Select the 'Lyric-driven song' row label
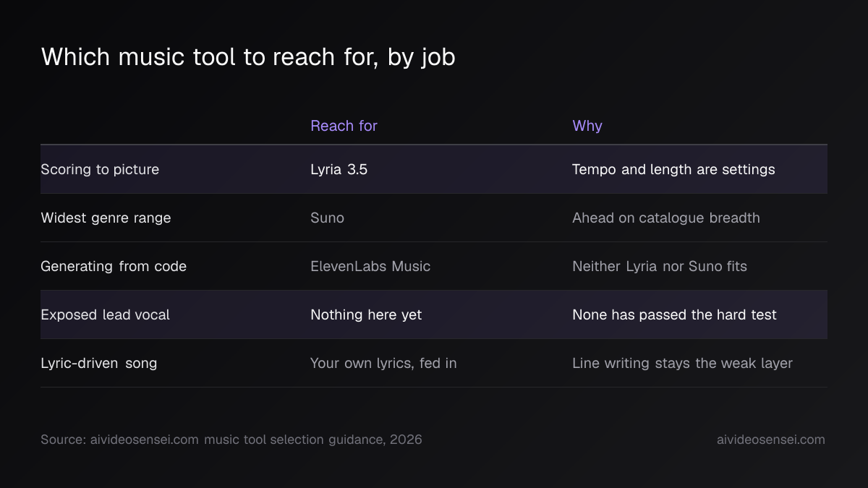Screen dimensions: 868x488 point(99,363)
